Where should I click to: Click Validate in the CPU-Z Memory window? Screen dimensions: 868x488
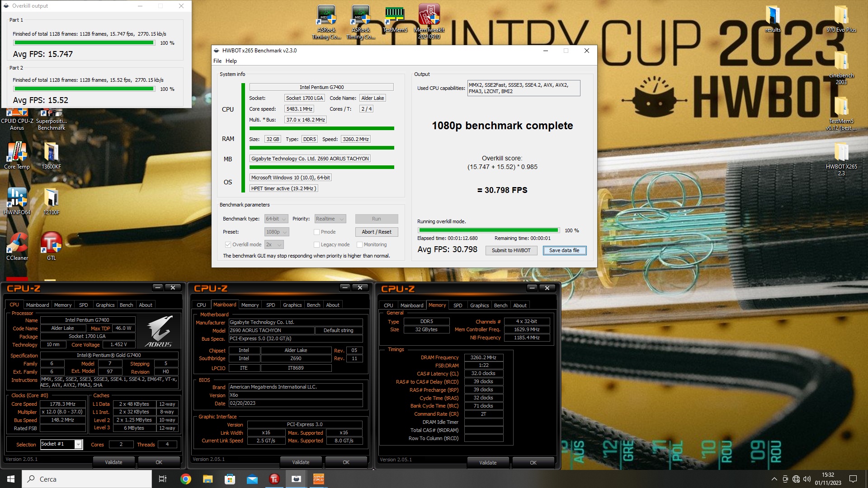(x=488, y=463)
